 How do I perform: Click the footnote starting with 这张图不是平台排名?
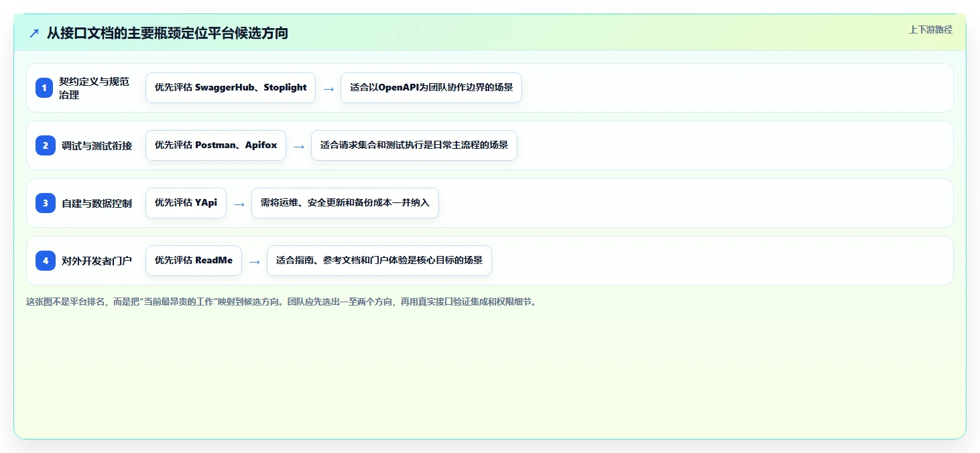[x=281, y=302]
